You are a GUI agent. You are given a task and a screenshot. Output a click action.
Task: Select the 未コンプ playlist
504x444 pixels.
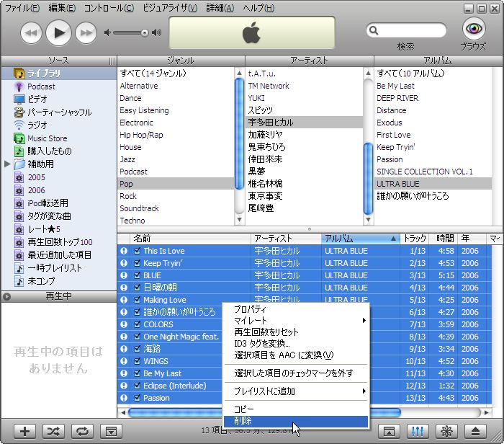click(59, 281)
